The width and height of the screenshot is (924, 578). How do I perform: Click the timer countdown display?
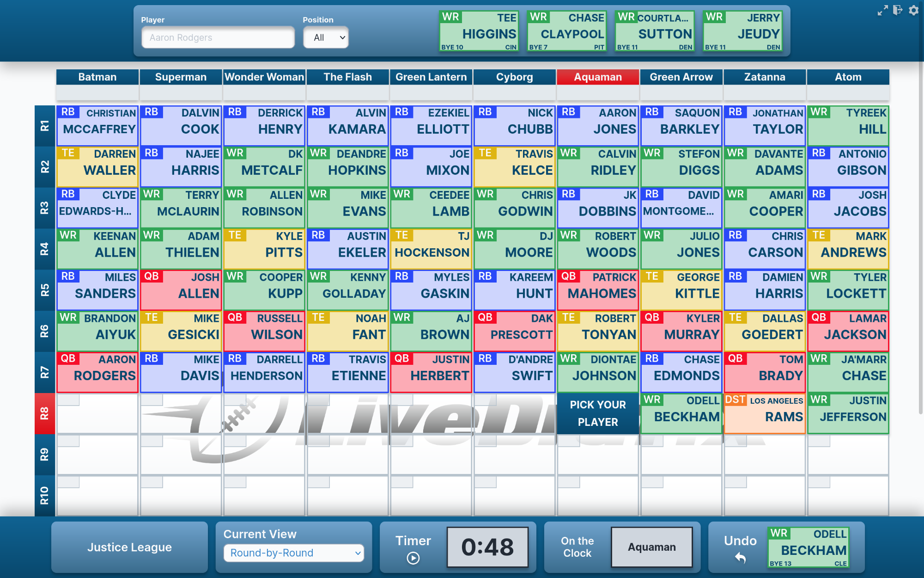(x=487, y=547)
